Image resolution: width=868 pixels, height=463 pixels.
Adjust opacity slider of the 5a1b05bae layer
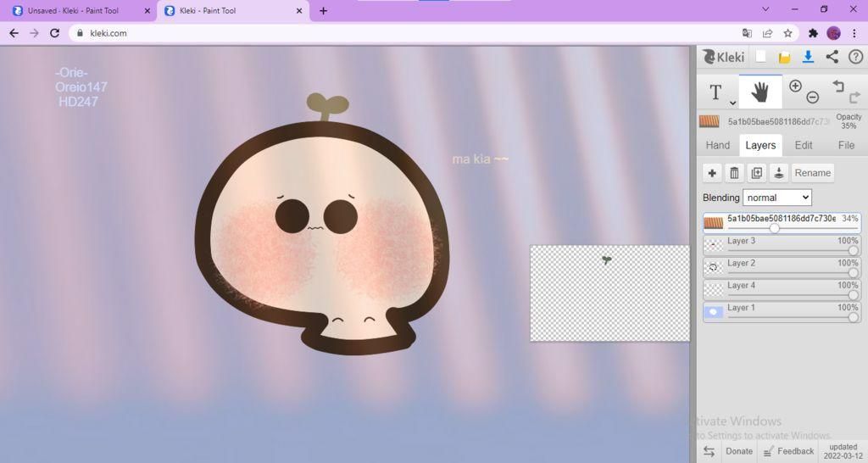(x=775, y=228)
